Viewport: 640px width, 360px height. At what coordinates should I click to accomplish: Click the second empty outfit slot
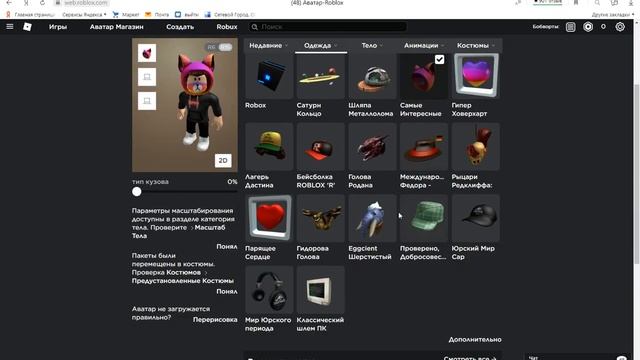(x=147, y=77)
